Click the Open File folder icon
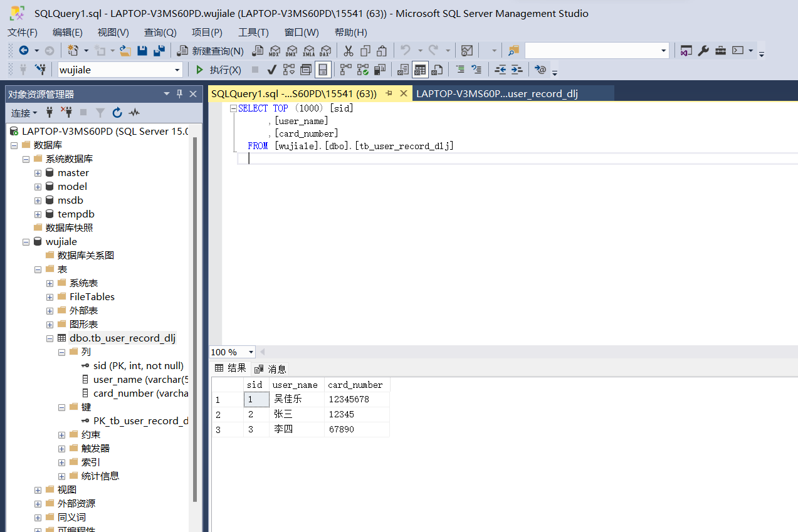The width and height of the screenshot is (798, 532). pos(125,51)
